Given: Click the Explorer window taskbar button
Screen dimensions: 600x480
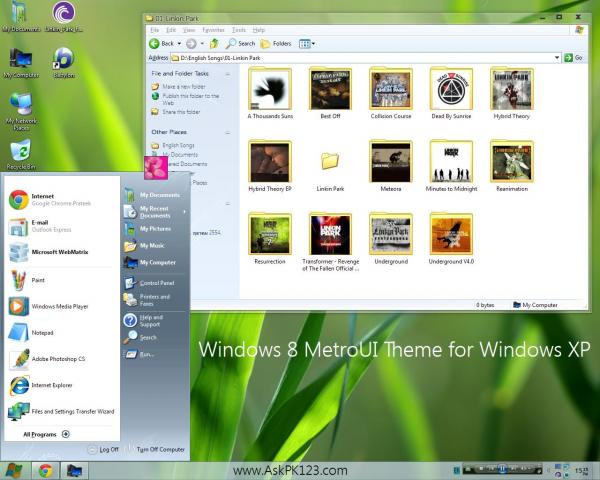Looking at the screenshot, I should [74, 470].
